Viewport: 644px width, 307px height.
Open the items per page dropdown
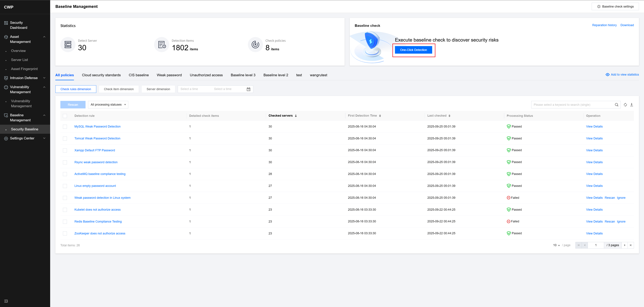coord(556,245)
